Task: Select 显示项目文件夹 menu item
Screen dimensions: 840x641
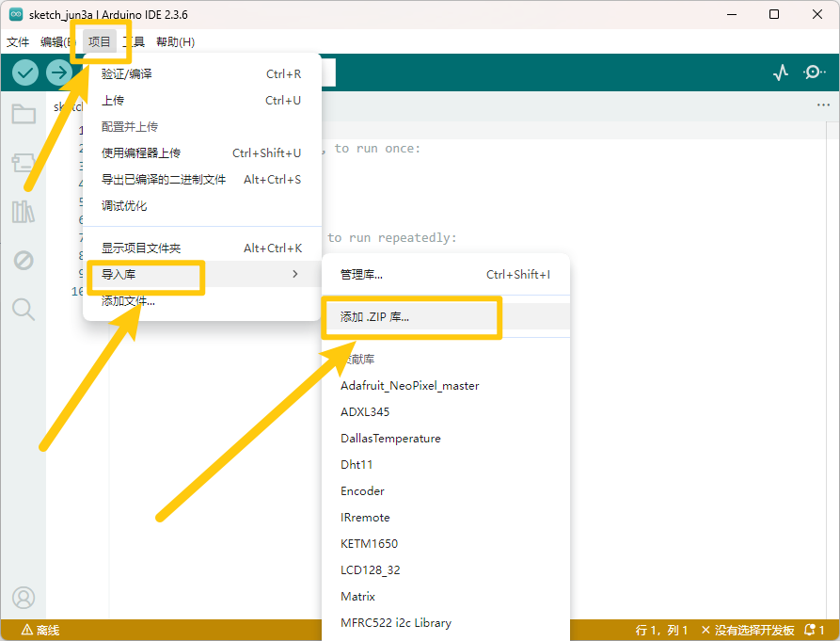Action: 202,248
